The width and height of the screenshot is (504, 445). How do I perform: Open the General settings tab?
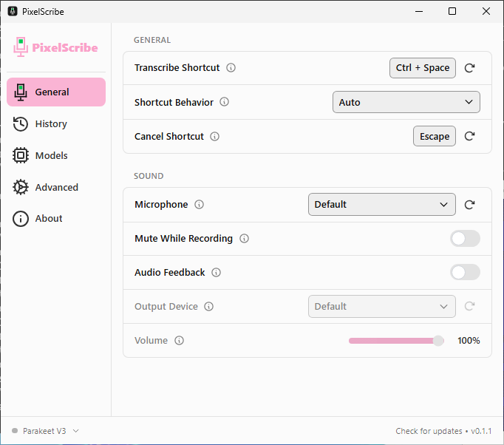pyautogui.click(x=56, y=92)
